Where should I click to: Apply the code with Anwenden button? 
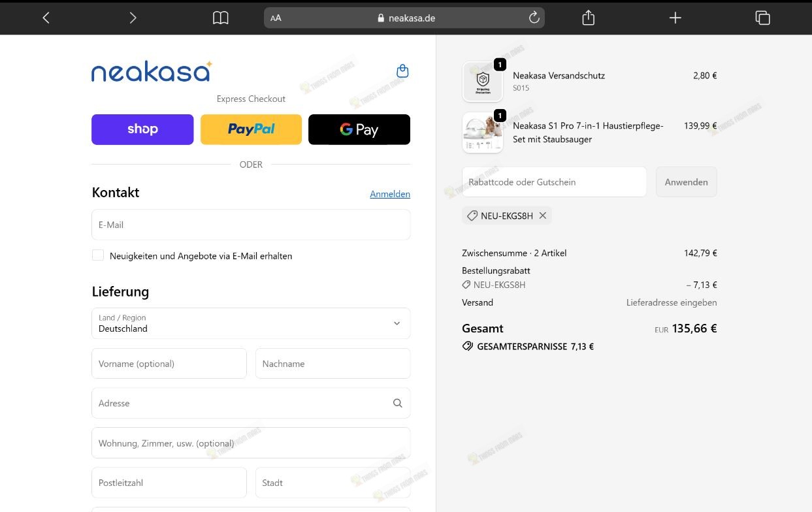[x=686, y=182]
